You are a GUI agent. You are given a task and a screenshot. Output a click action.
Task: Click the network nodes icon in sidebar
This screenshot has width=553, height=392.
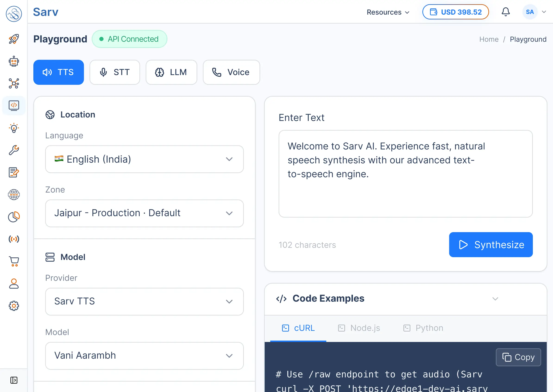[x=14, y=83]
